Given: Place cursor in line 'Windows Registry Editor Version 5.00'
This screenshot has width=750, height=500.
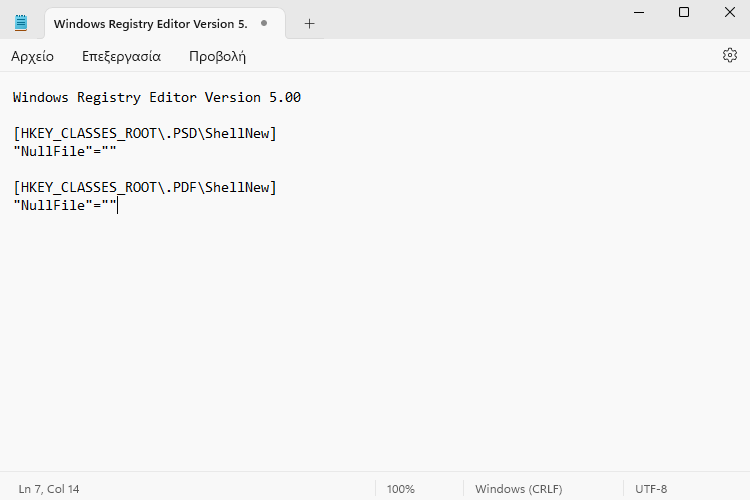Looking at the screenshot, I should pyautogui.click(x=157, y=98).
